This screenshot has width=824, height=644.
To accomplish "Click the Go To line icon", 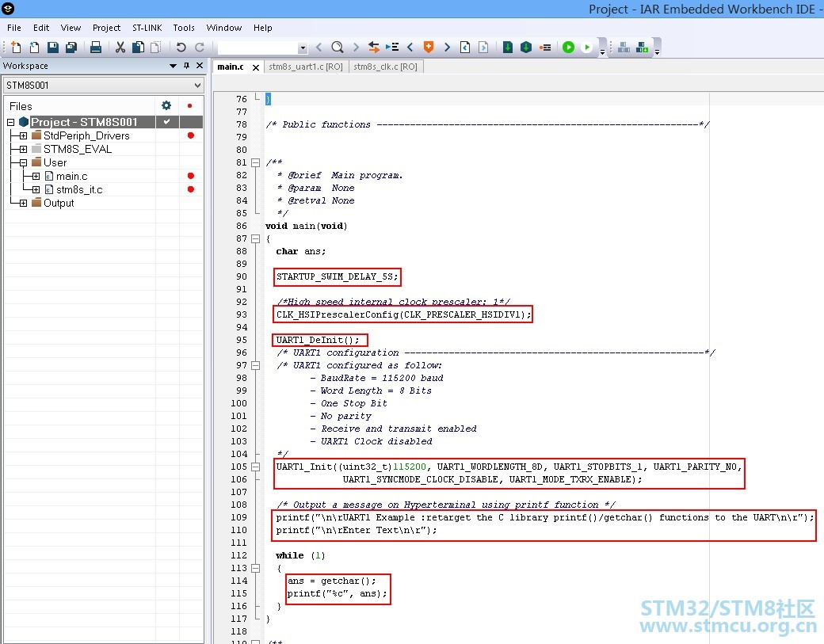I will tap(392, 48).
